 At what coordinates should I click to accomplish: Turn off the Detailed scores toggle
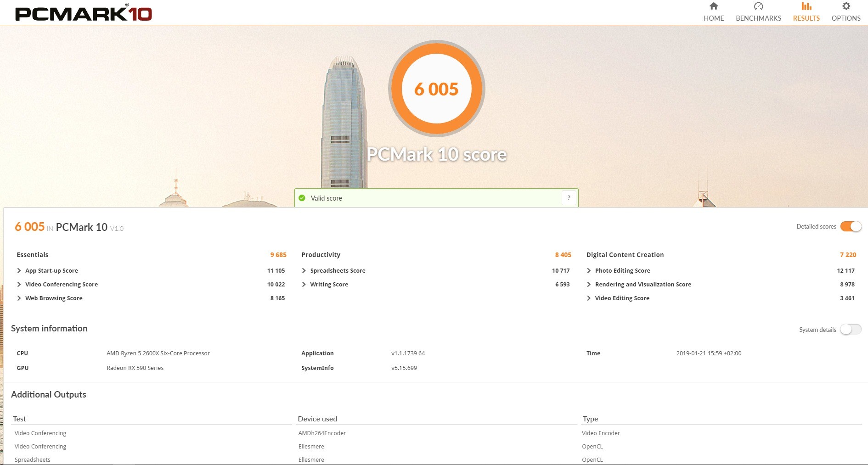click(851, 226)
